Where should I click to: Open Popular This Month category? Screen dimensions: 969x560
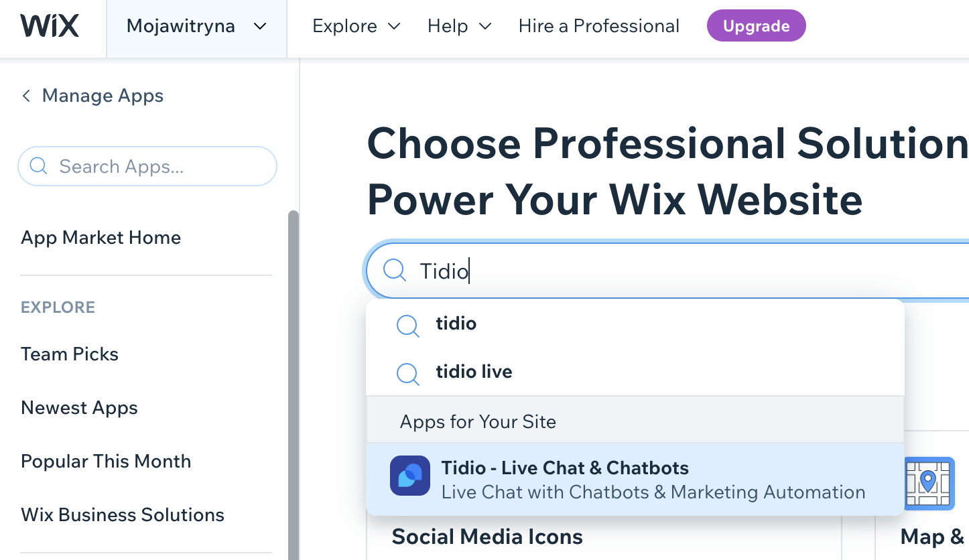tap(106, 461)
